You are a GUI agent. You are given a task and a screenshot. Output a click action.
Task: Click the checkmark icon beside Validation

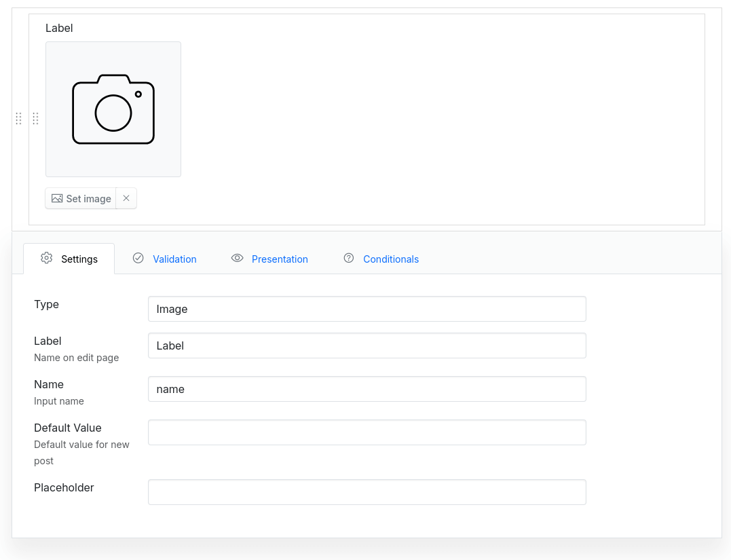point(138,259)
